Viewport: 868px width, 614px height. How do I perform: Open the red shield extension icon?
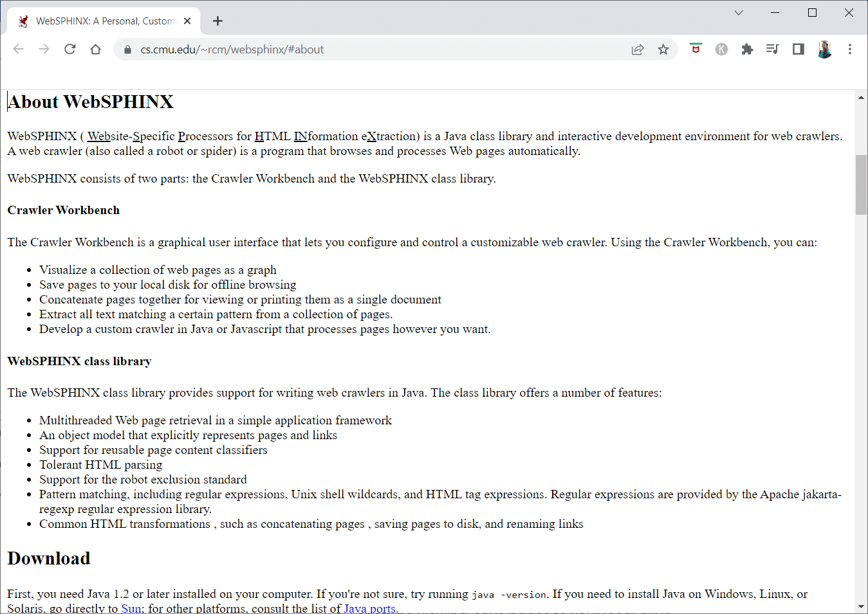[696, 49]
